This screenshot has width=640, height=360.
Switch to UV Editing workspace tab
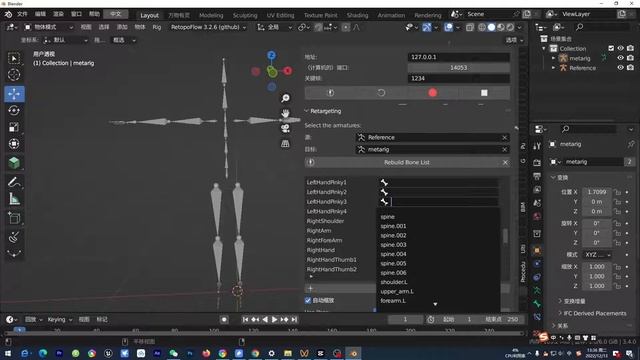(x=280, y=15)
